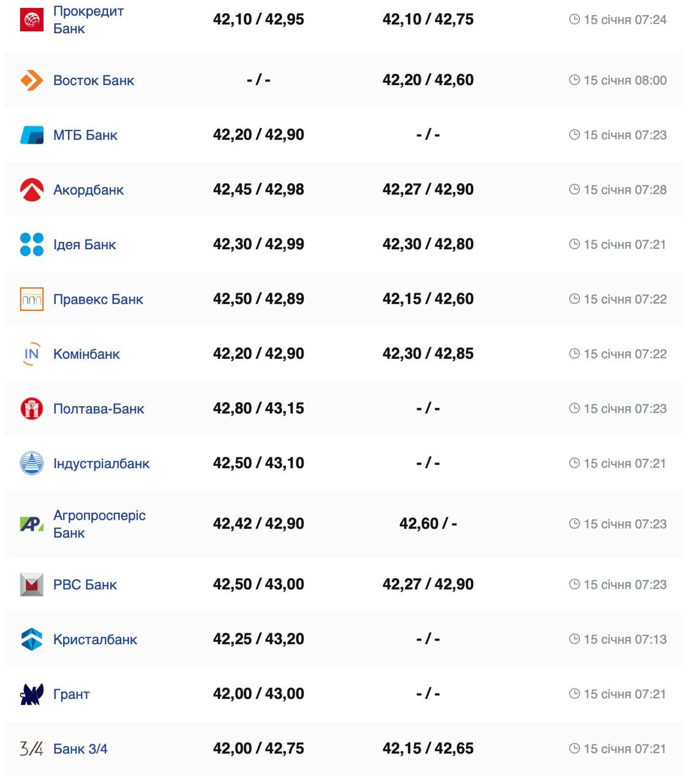Open the Полтава-Банк name link
This screenshot has width=690, height=784.
(99, 409)
